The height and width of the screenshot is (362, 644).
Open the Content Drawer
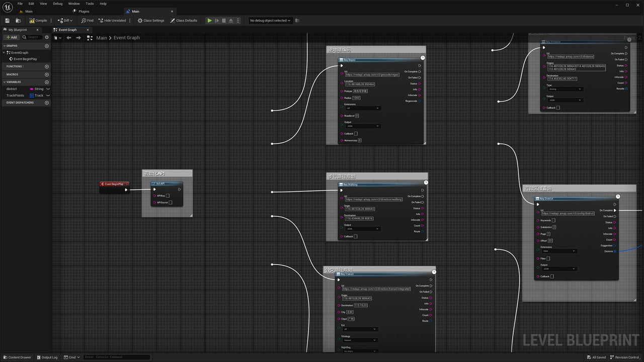17,357
